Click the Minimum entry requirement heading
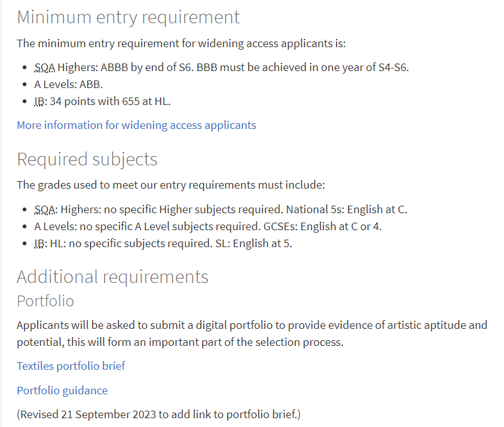This screenshot has width=504, height=427. [128, 17]
